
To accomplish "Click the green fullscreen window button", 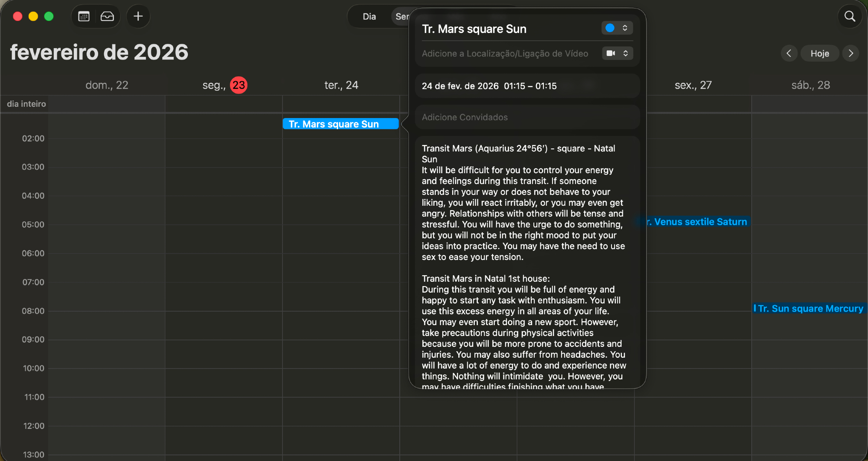I will click(49, 16).
